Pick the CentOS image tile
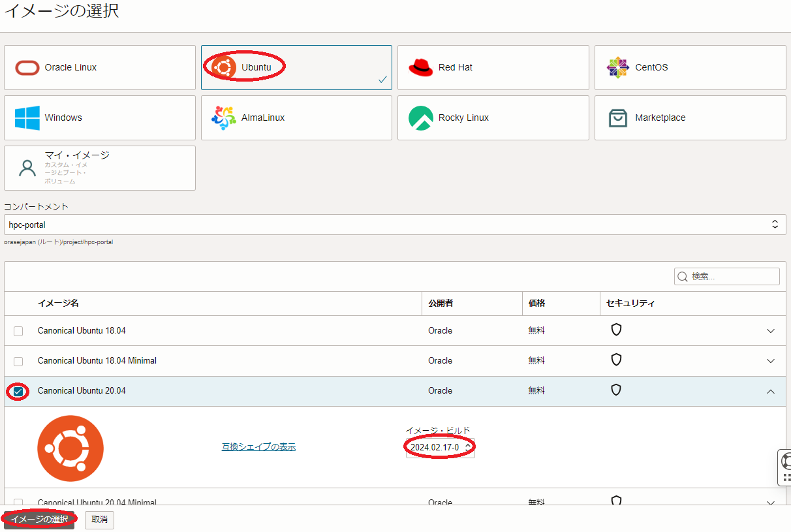 690,67
